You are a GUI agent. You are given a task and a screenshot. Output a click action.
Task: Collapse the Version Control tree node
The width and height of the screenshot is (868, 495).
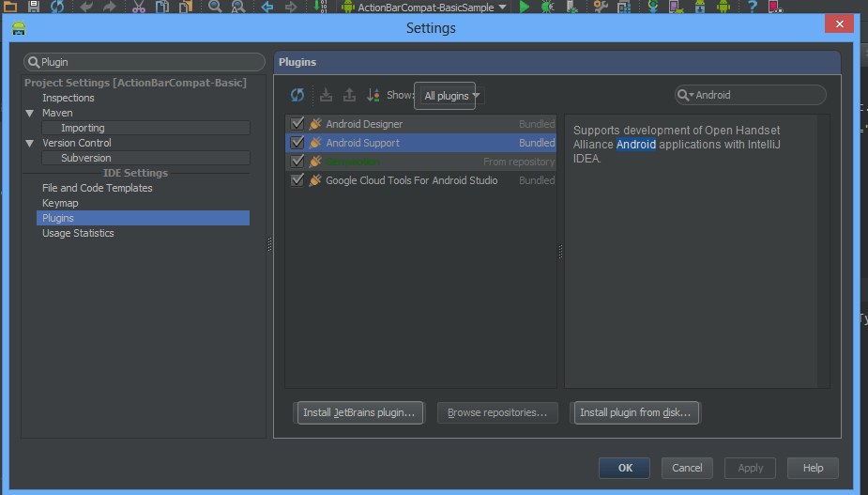30,143
